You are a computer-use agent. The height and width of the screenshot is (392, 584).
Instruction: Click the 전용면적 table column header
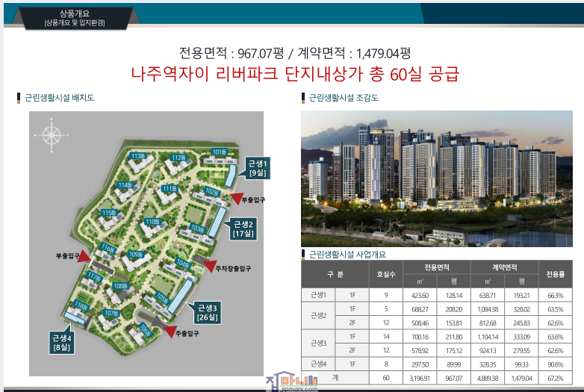[437, 267]
